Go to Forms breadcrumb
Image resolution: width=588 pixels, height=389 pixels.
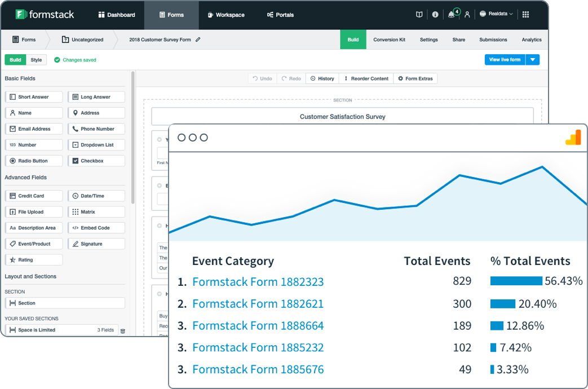[24, 39]
